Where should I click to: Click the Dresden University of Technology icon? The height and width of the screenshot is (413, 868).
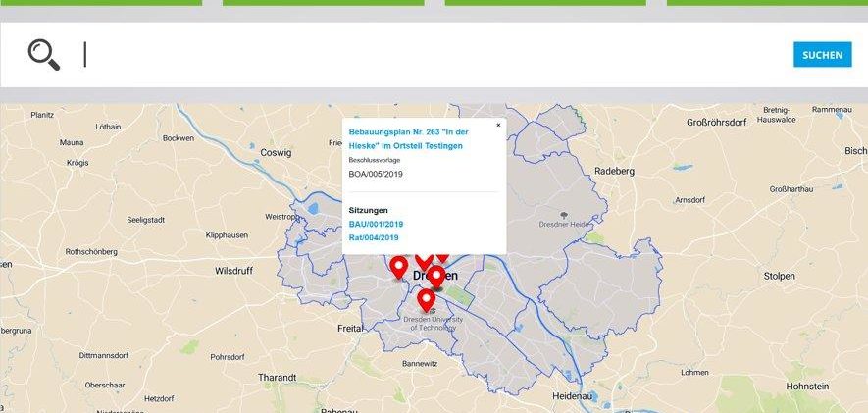tap(431, 311)
